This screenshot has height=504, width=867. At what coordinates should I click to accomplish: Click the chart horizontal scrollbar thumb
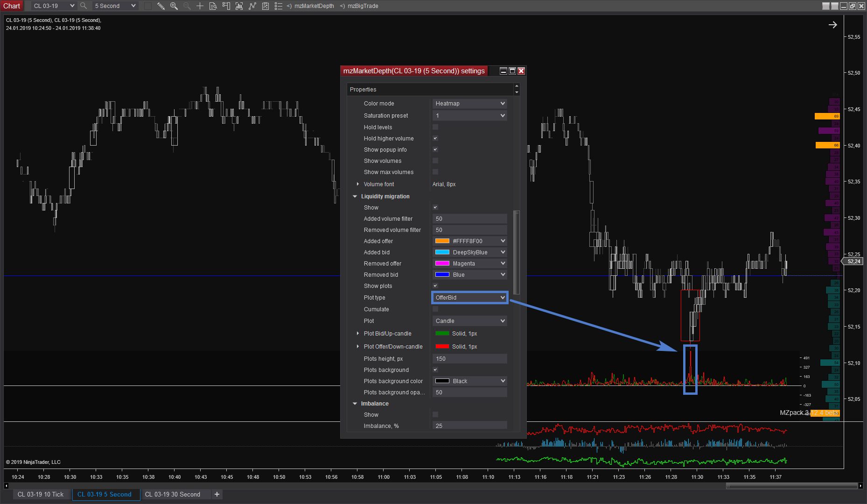click(x=791, y=486)
